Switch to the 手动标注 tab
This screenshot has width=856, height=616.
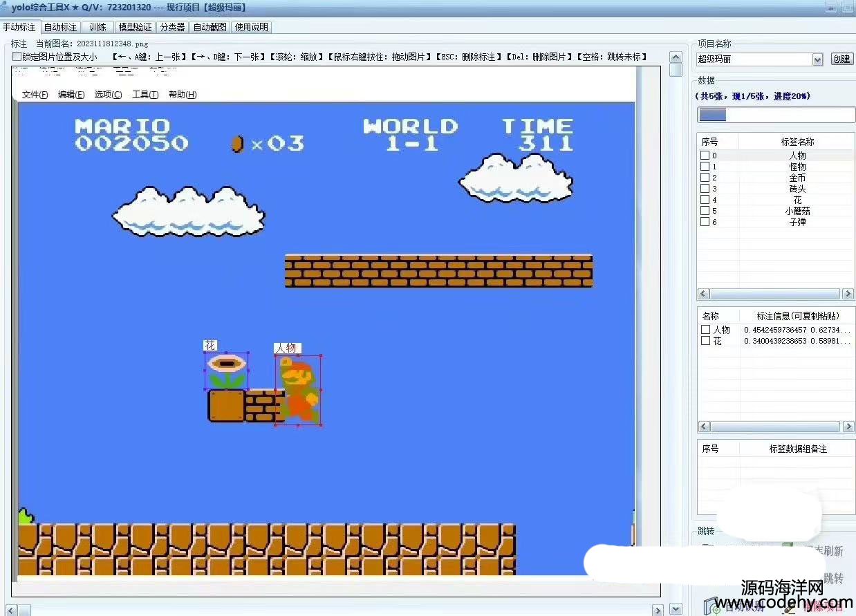(19, 27)
